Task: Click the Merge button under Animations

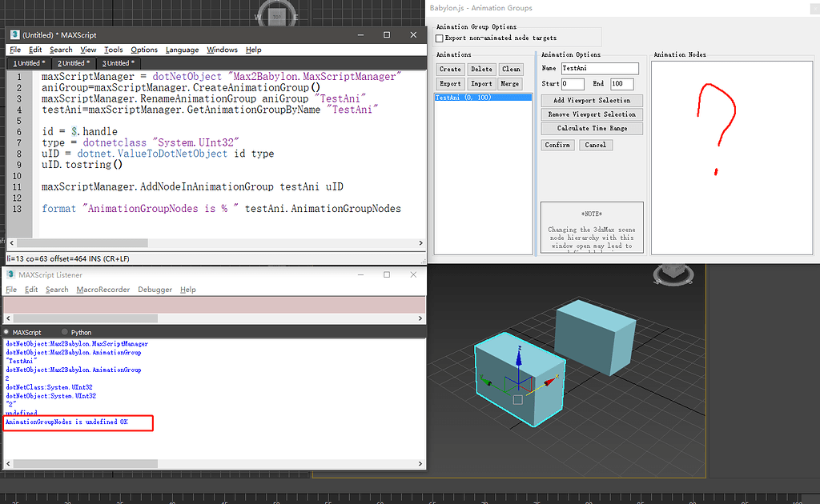Action: pyautogui.click(x=510, y=83)
